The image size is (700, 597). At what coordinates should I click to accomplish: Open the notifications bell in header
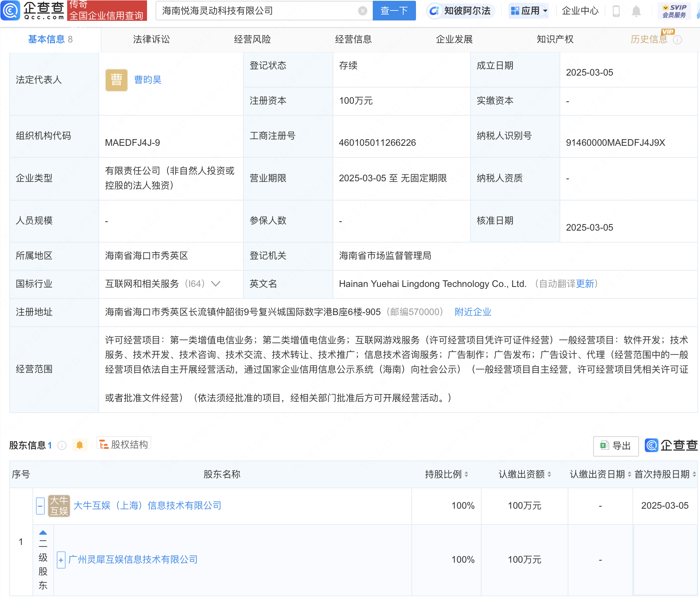click(636, 11)
